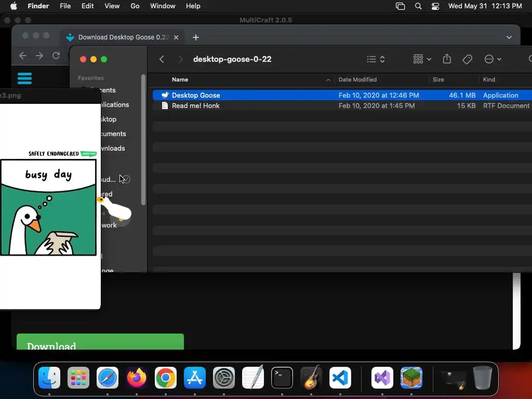Reload the browser page
Screen dimensions: 532x399
point(56,56)
